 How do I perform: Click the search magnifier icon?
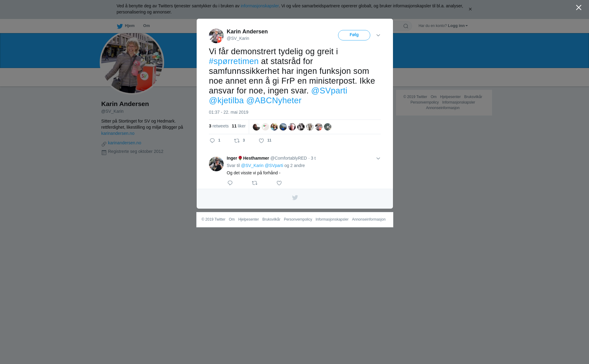coord(406,26)
